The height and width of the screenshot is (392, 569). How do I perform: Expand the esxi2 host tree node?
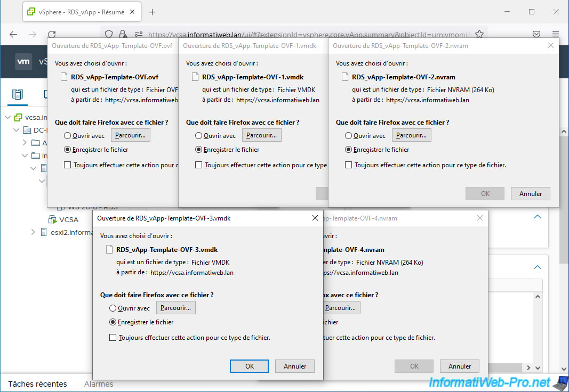pos(33,232)
